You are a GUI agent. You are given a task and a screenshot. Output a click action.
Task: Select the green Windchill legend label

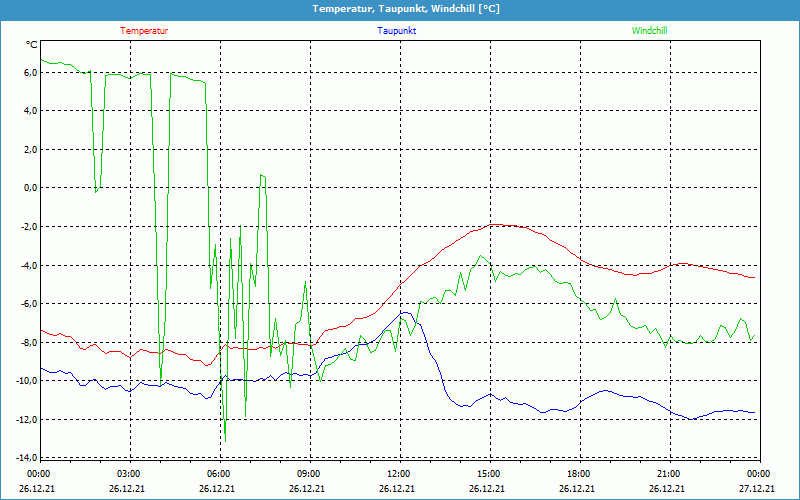click(649, 31)
